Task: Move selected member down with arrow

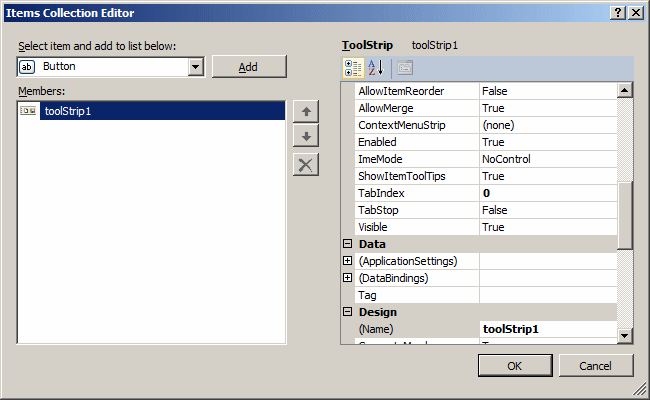Action: coord(306,136)
